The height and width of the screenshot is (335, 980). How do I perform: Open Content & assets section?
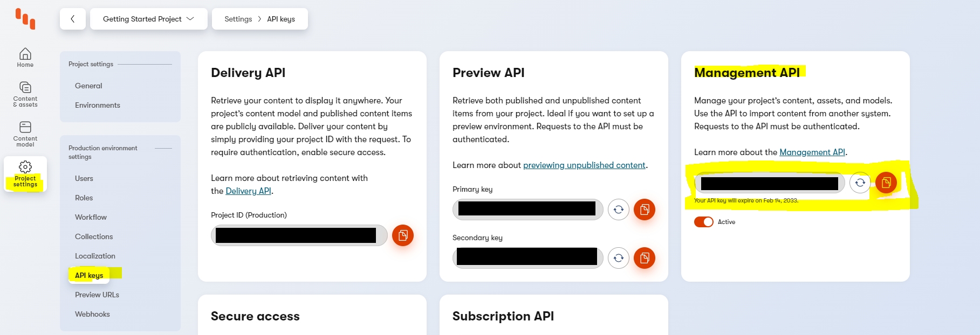[x=25, y=94]
